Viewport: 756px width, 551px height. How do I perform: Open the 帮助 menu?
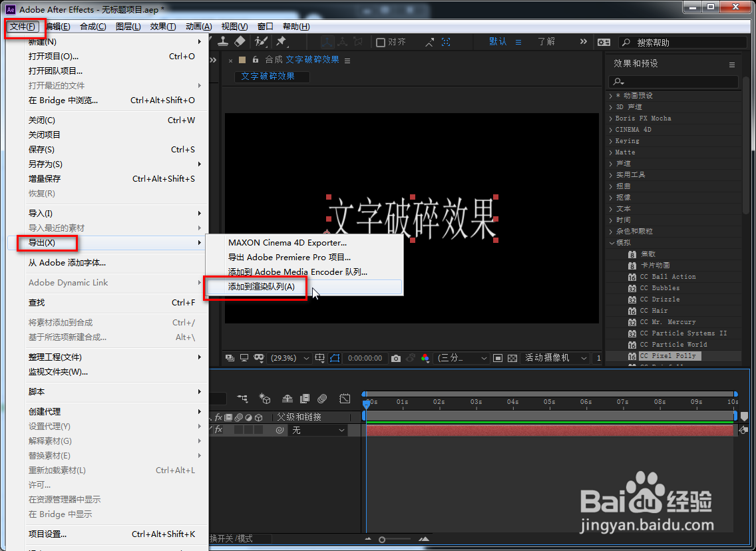click(x=295, y=26)
